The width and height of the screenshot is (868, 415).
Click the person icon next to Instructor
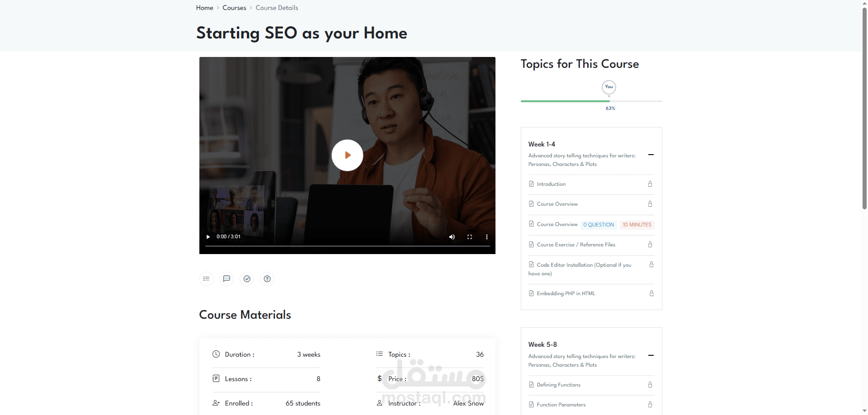[380, 403]
